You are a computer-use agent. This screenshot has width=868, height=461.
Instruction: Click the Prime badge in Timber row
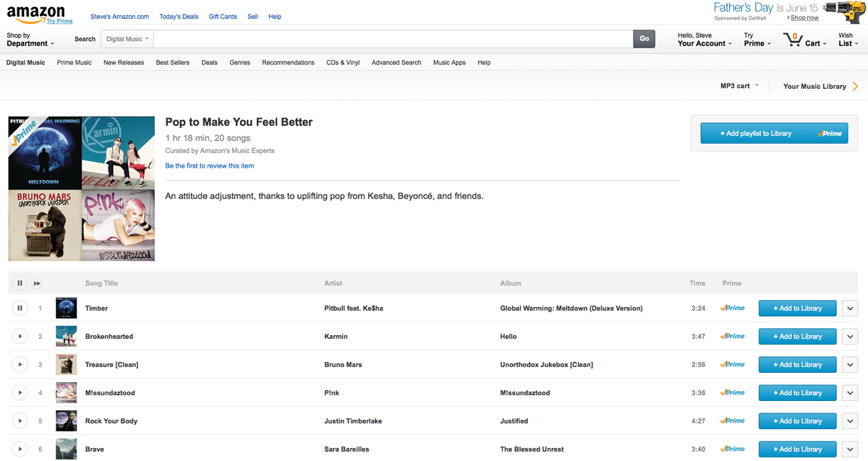(x=732, y=309)
